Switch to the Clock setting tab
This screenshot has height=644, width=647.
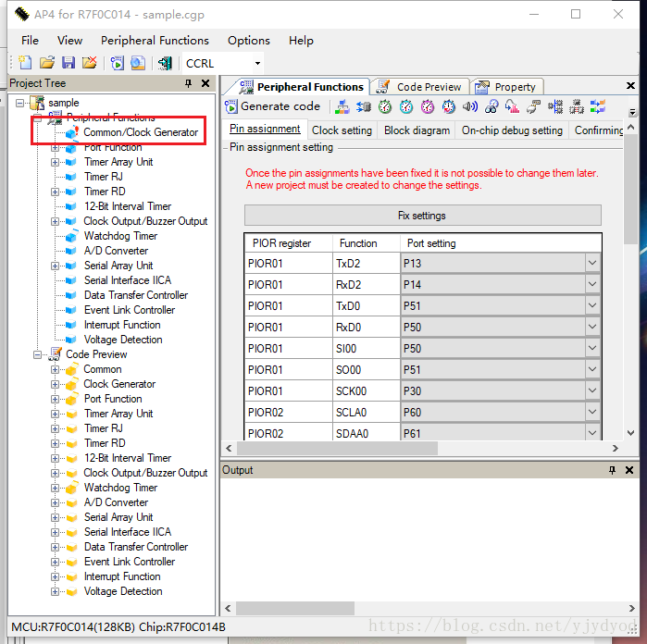pyautogui.click(x=342, y=130)
